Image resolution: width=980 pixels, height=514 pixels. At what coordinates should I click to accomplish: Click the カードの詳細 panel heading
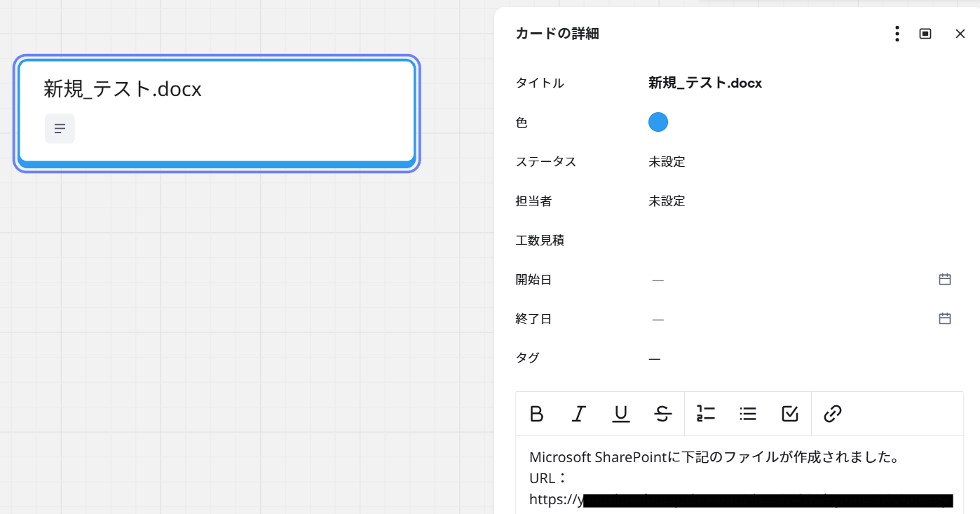pyautogui.click(x=557, y=34)
